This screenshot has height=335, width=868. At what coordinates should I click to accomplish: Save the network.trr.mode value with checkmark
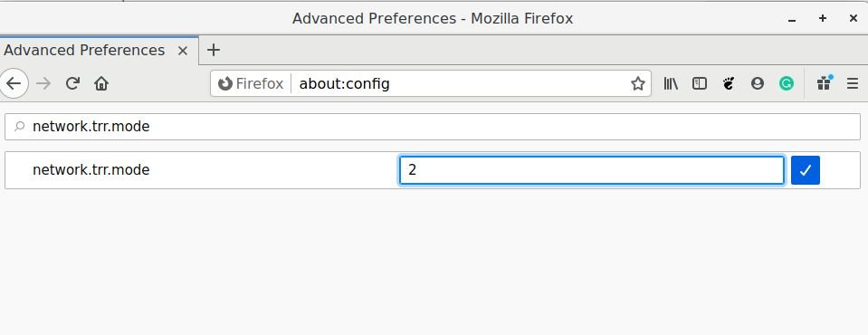tap(806, 170)
